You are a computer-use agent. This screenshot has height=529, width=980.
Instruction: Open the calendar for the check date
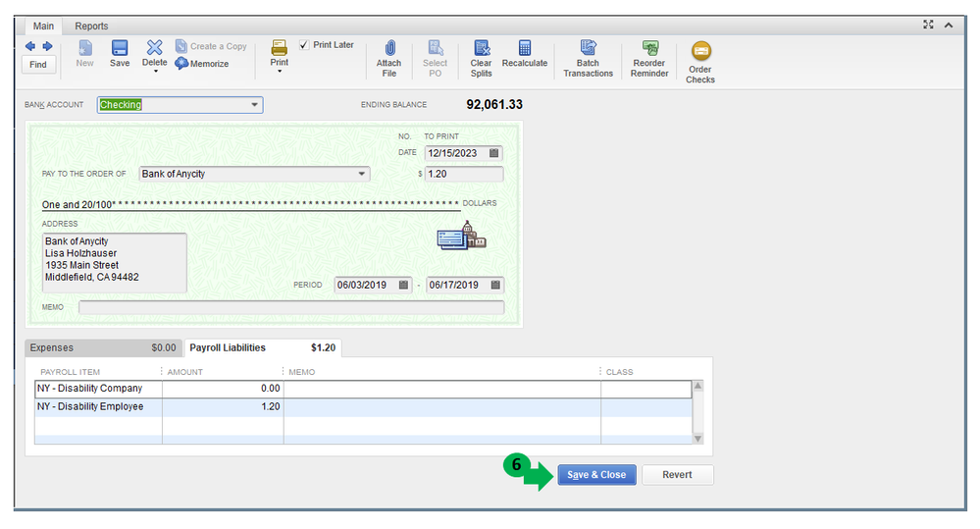pyautogui.click(x=493, y=153)
